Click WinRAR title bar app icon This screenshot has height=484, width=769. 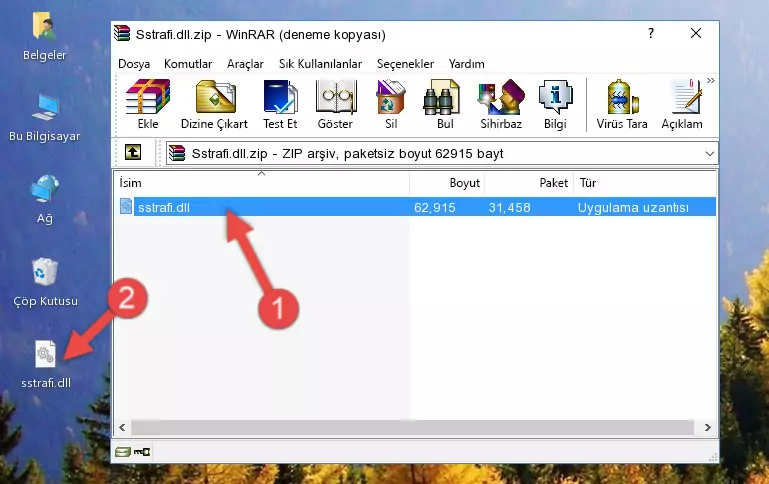(122, 33)
